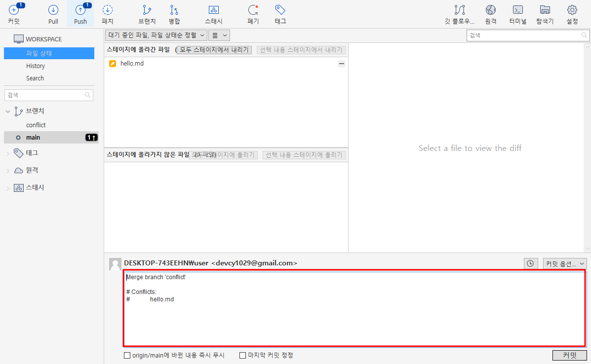Screen dimensions: 591x364
Task: Open the 원격 (Remote) globe icon
Action: (491, 10)
